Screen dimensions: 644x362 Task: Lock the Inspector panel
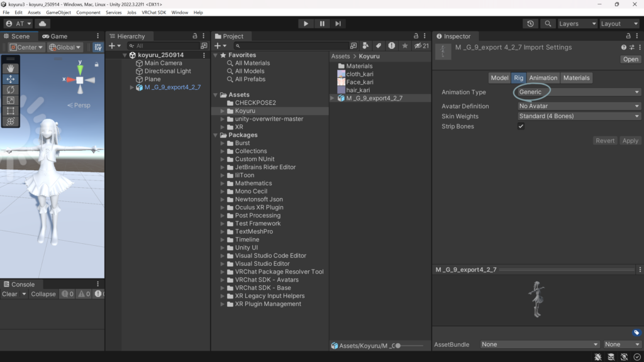click(x=630, y=36)
